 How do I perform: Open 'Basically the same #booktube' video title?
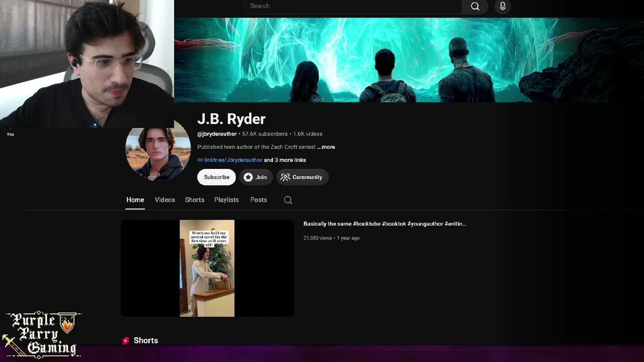click(x=384, y=224)
